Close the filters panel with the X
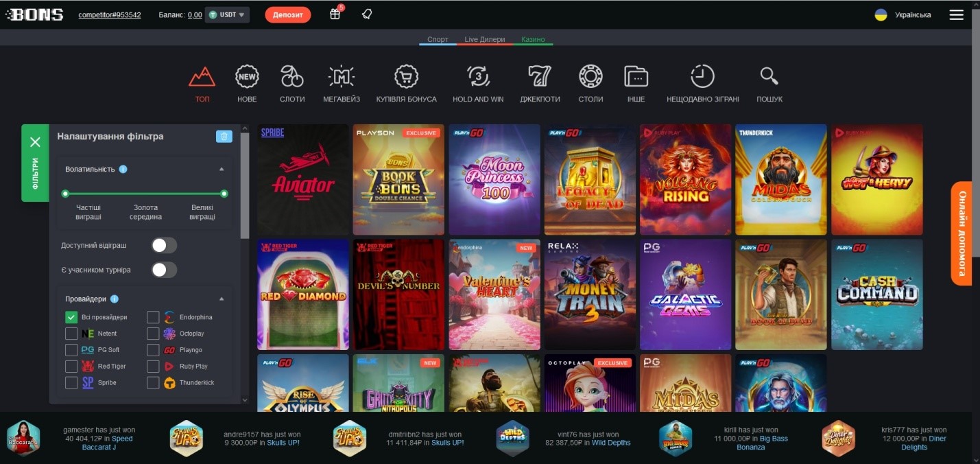 tap(36, 142)
